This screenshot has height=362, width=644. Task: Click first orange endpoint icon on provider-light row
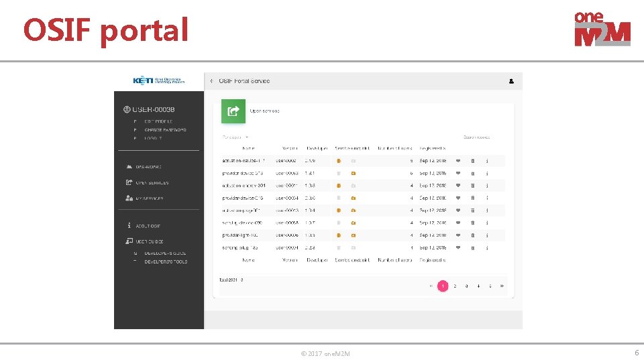[x=339, y=235]
